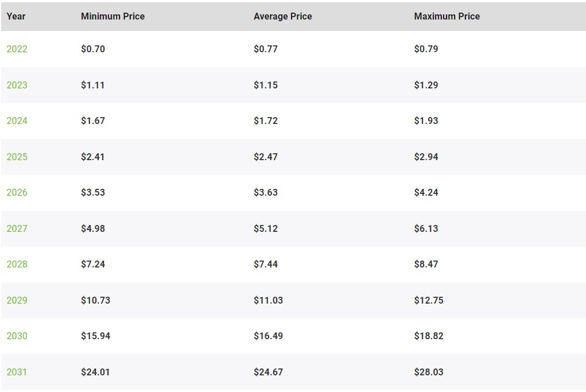
Task: Open the 2028 year link
Action: 17,264
